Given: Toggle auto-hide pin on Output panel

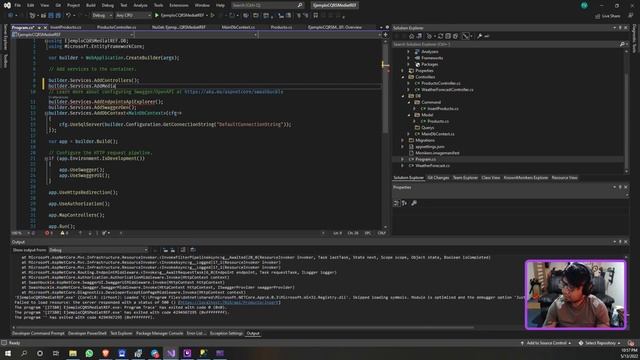Looking at the screenshot, I should 620,242.
